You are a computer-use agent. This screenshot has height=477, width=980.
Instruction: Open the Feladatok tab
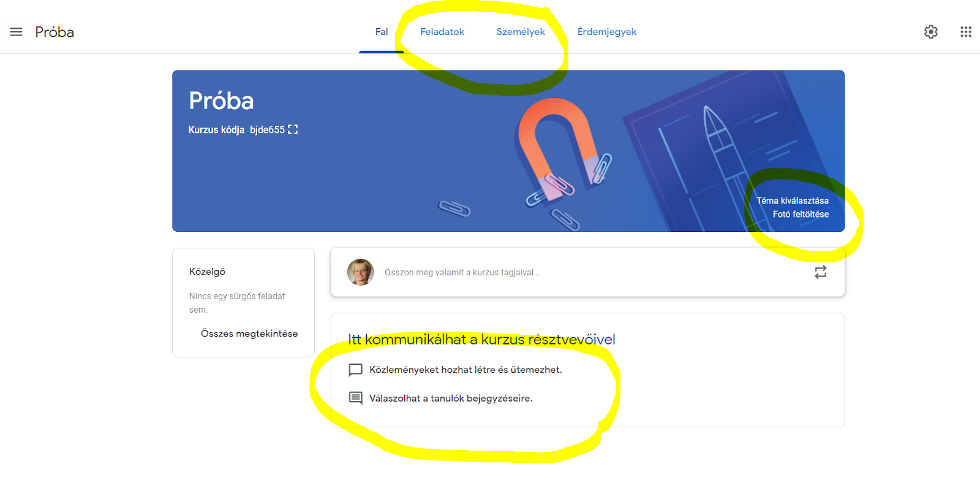pyautogui.click(x=442, y=32)
